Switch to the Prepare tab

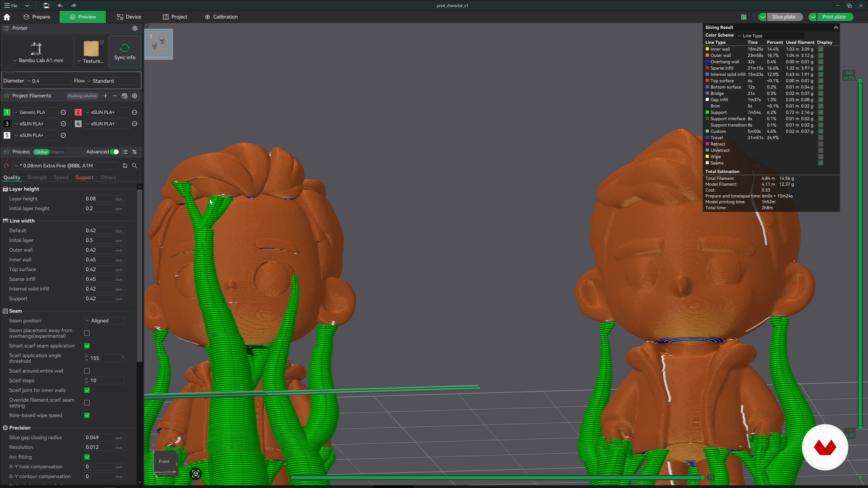click(x=37, y=17)
